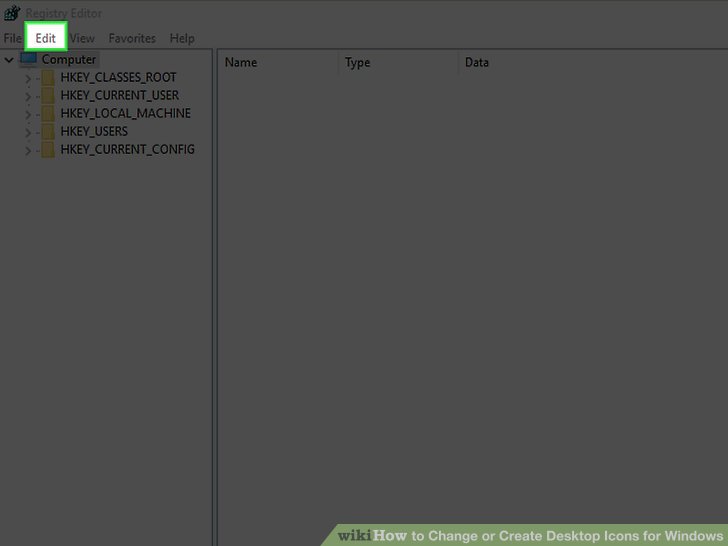Image resolution: width=728 pixels, height=546 pixels.
Task: Select the HKEY_CURRENT_USER label
Action: tap(120, 95)
